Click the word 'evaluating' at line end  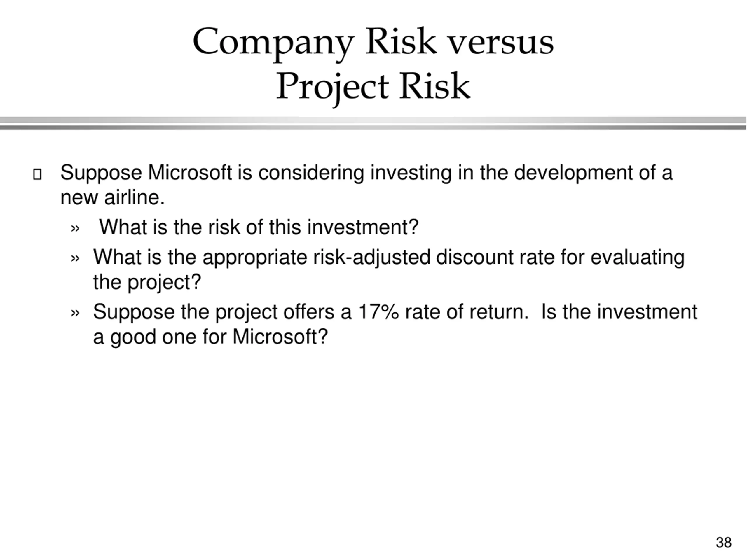point(637,258)
